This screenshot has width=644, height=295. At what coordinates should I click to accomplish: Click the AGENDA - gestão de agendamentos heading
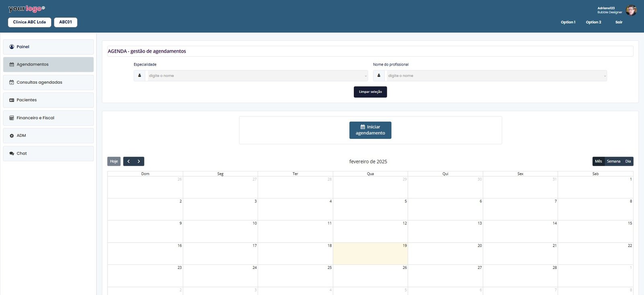147,51
